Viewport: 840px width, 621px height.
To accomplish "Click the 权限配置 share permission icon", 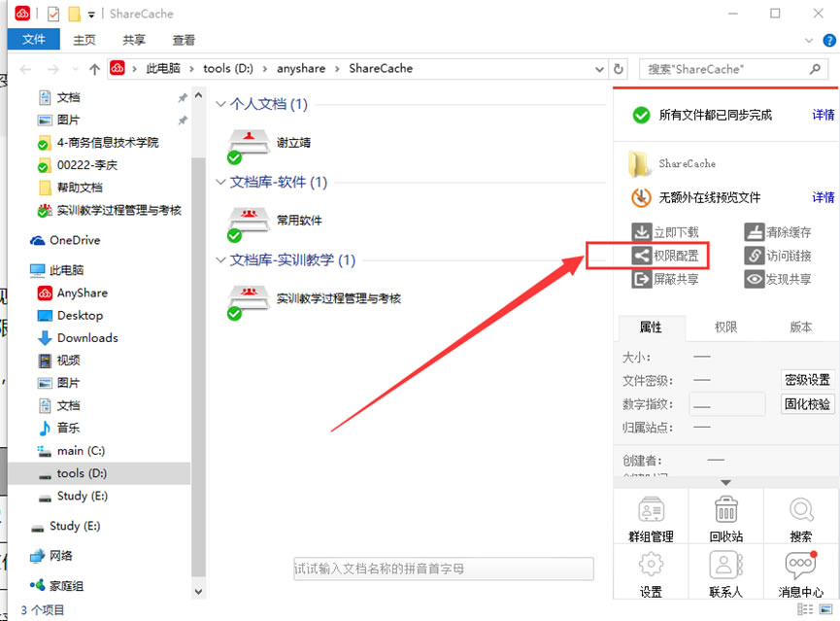I will [641, 256].
